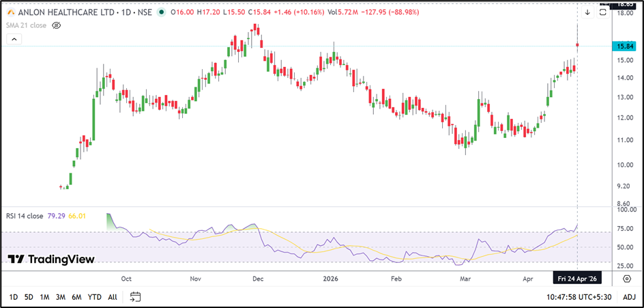Switch to the 3M range

[x=61, y=296]
